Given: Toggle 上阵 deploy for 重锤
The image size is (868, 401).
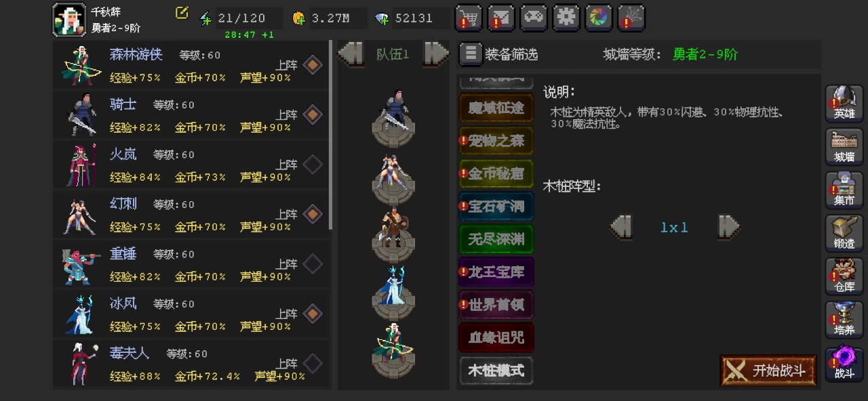Looking at the screenshot, I should pos(313,264).
